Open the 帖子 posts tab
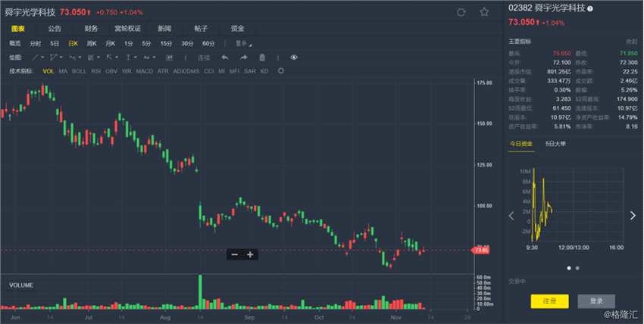This screenshot has width=644, height=324. pos(201,29)
